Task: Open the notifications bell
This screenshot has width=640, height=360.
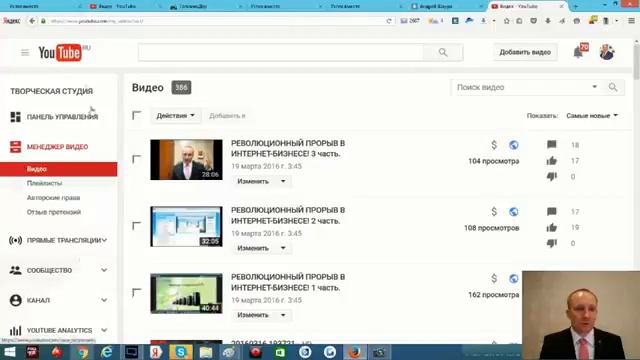Action: [578, 52]
